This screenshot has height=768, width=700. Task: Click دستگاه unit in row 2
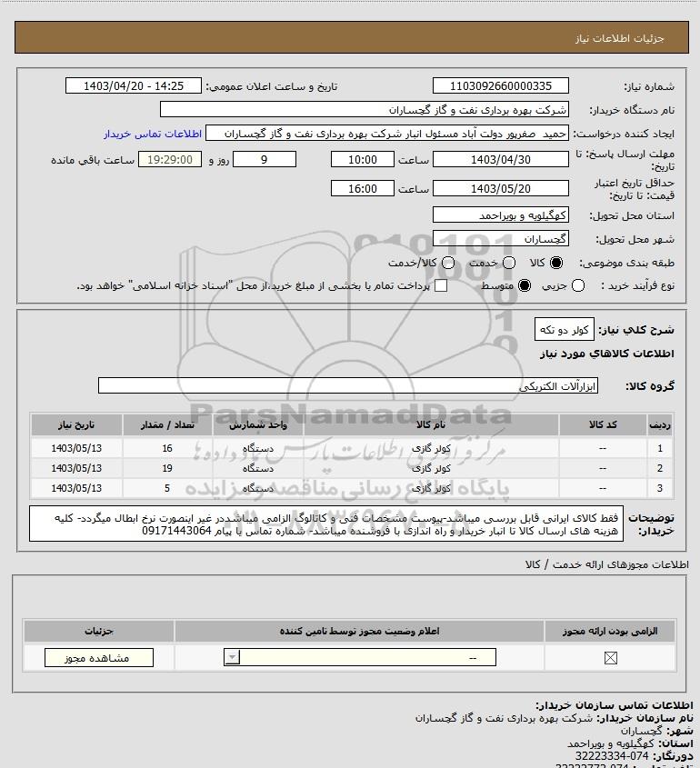click(258, 468)
